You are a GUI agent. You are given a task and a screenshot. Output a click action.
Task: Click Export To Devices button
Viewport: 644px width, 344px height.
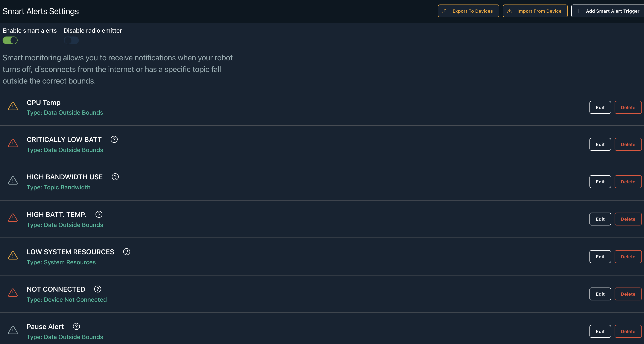click(x=468, y=11)
